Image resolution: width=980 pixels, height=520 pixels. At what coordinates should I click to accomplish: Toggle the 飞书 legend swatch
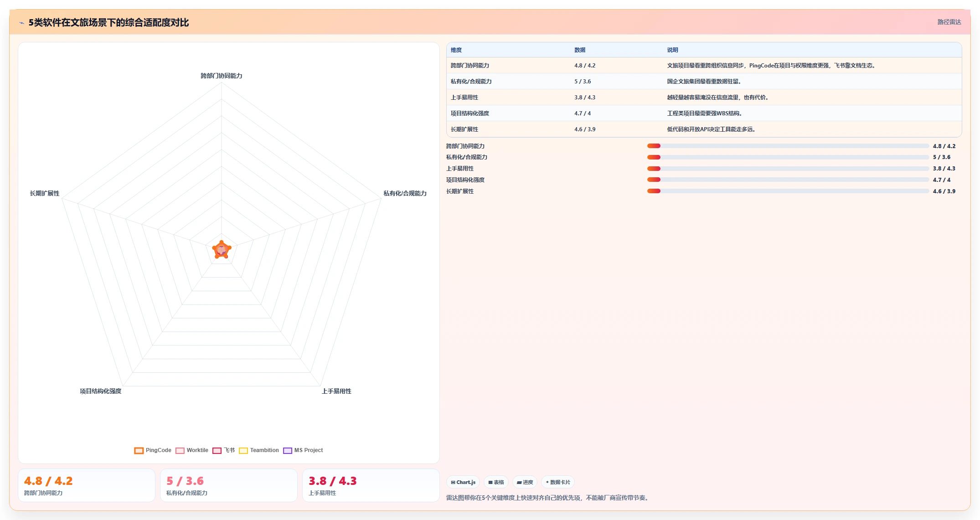click(217, 450)
